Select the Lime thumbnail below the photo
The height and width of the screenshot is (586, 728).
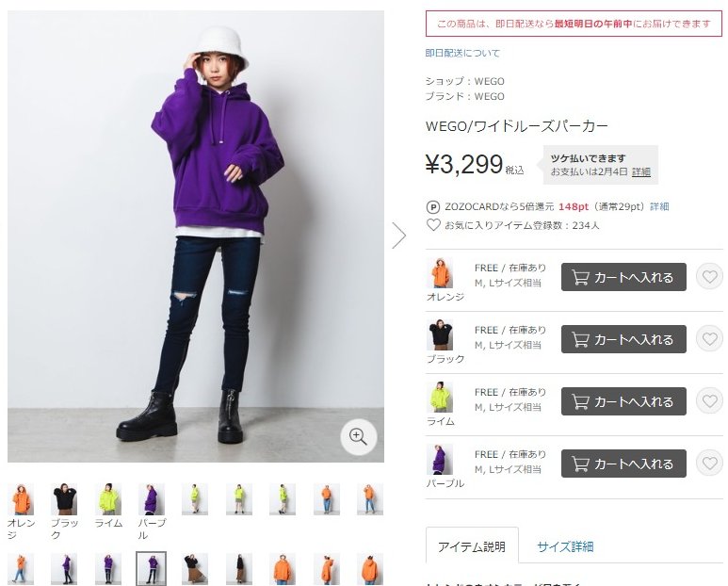108,499
